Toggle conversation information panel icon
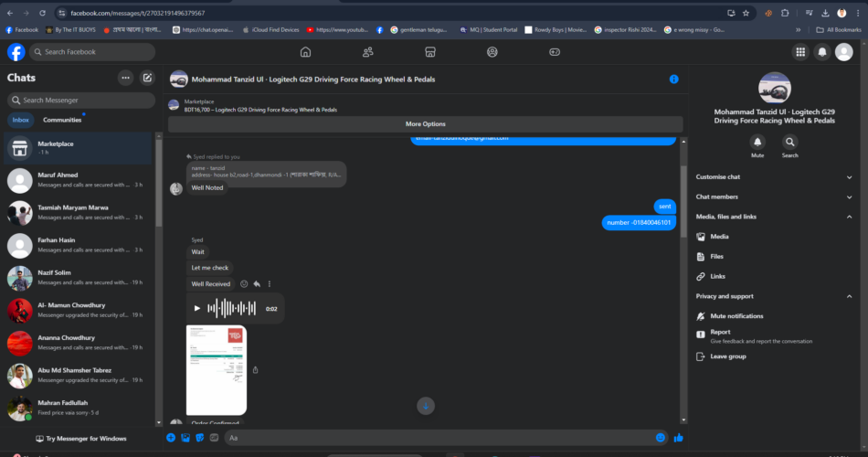The width and height of the screenshot is (868, 457). pos(673,80)
